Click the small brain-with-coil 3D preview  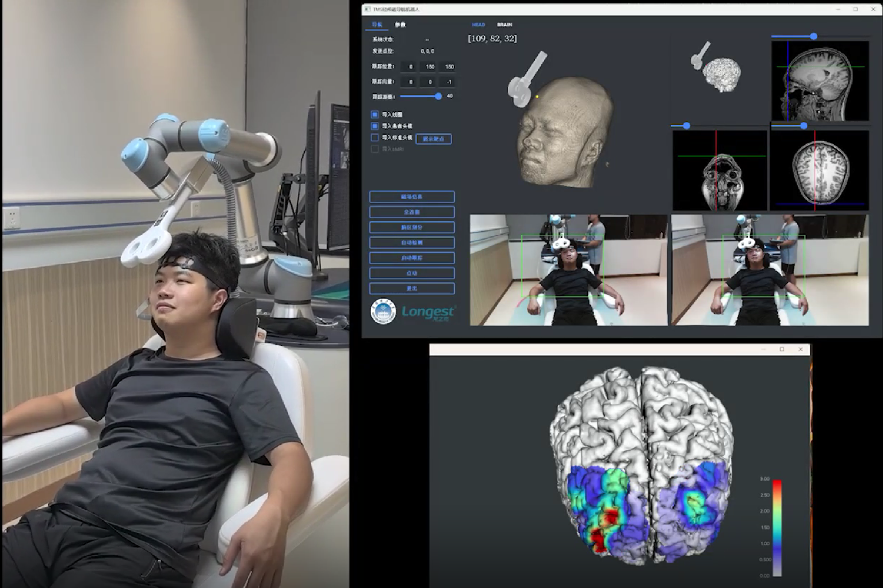(716, 68)
